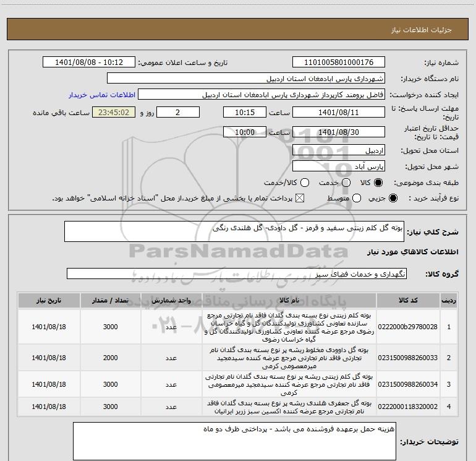The width and height of the screenshot is (476, 461).
Task: Click the row 2 گل داوودی product name
Action: tap(289, 358)
